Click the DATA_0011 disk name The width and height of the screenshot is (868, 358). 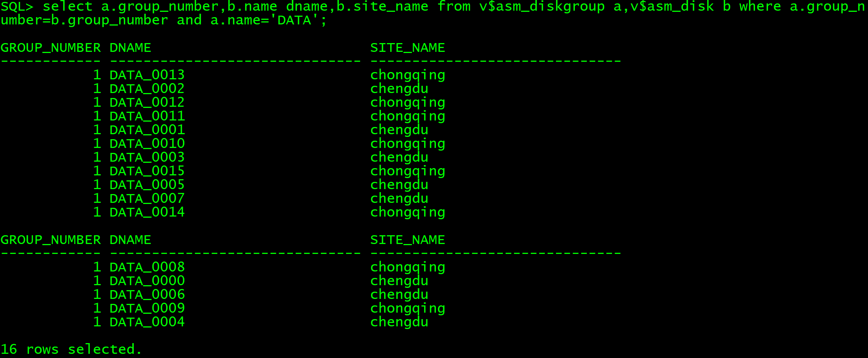(147, 116)
